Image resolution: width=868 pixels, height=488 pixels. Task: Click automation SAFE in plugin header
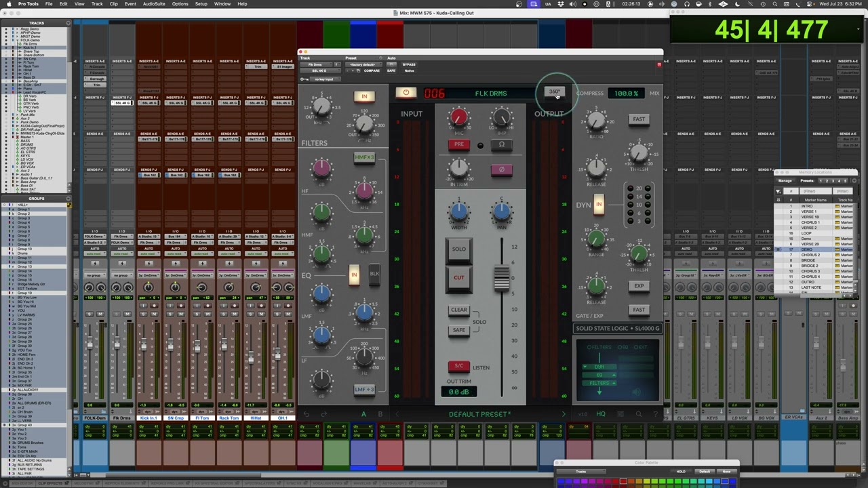click(391, 70)
